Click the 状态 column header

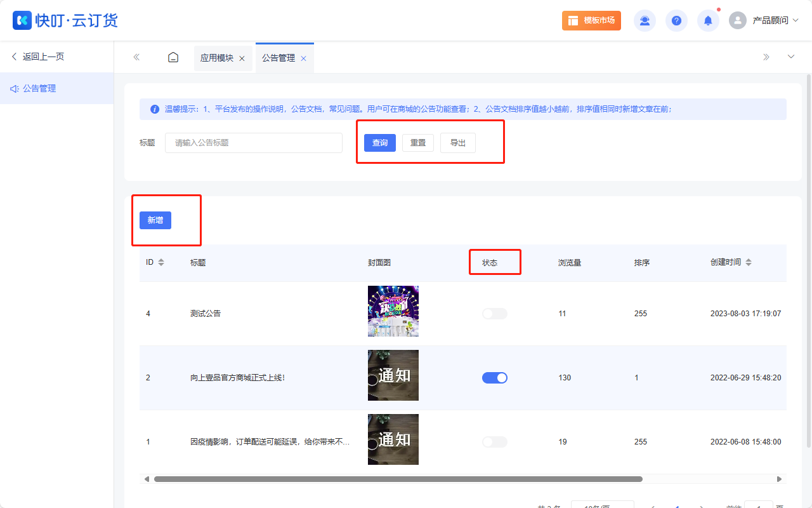[490, 262]
